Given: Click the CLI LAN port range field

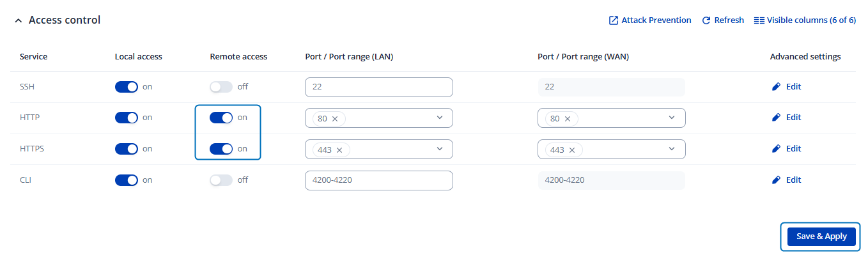Looking at the screenshot, I should 378,180.
